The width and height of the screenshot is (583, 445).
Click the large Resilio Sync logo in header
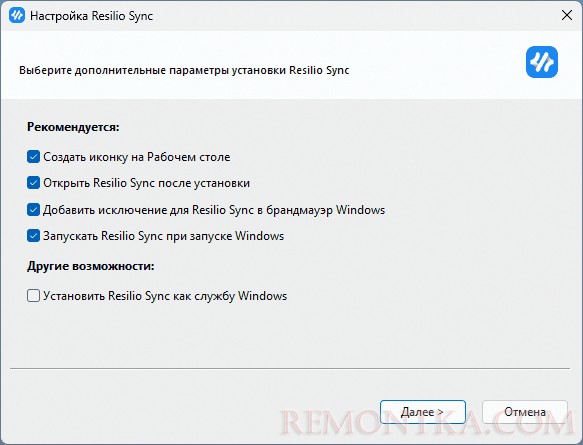pos(542,62)
